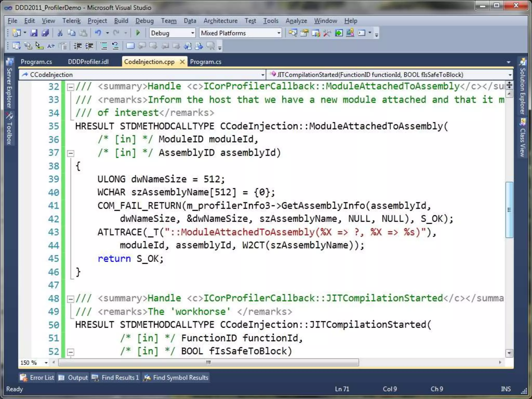This screenshot has height=399, width=532.
Task: Click line number 45 in the margin
Action: 54,259
